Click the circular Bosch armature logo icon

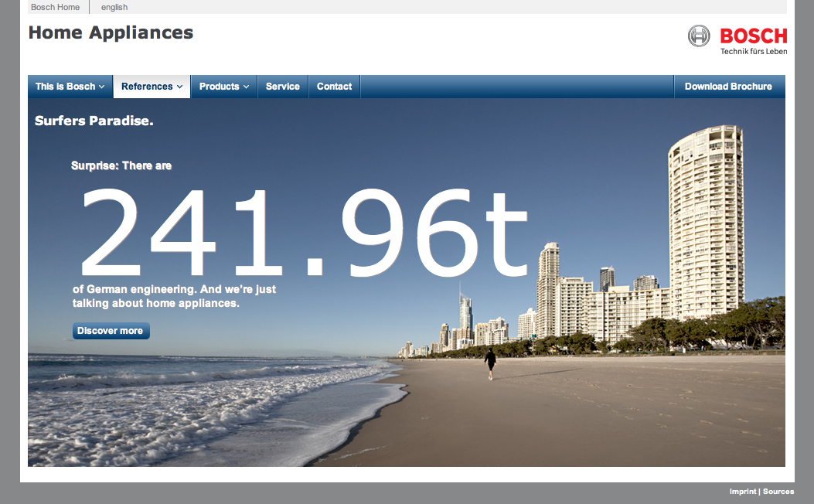click(x=699, y=36)
